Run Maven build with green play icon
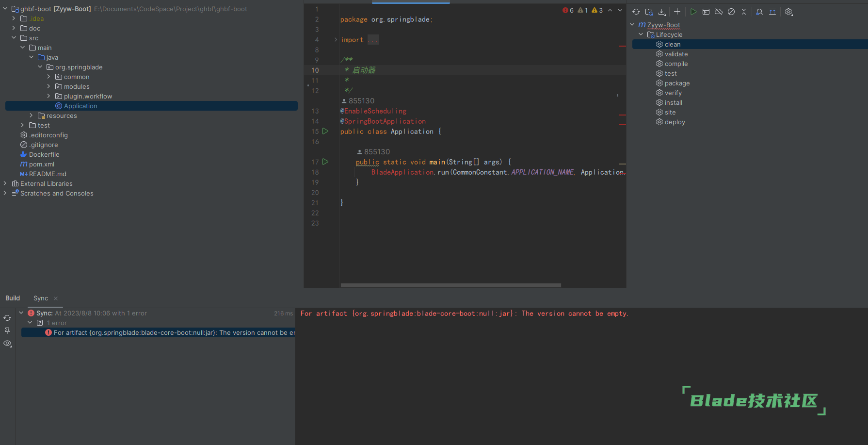 [693, 12]
